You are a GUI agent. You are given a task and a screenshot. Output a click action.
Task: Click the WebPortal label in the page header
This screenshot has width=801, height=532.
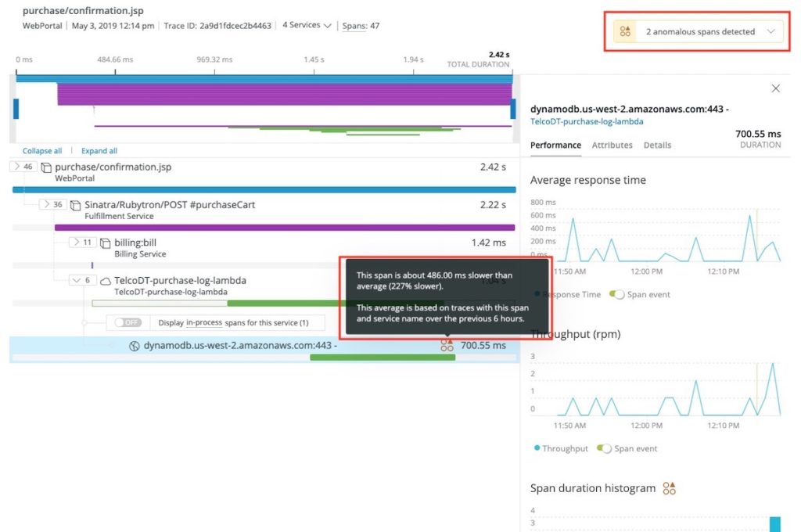click(x=42, y=26)
